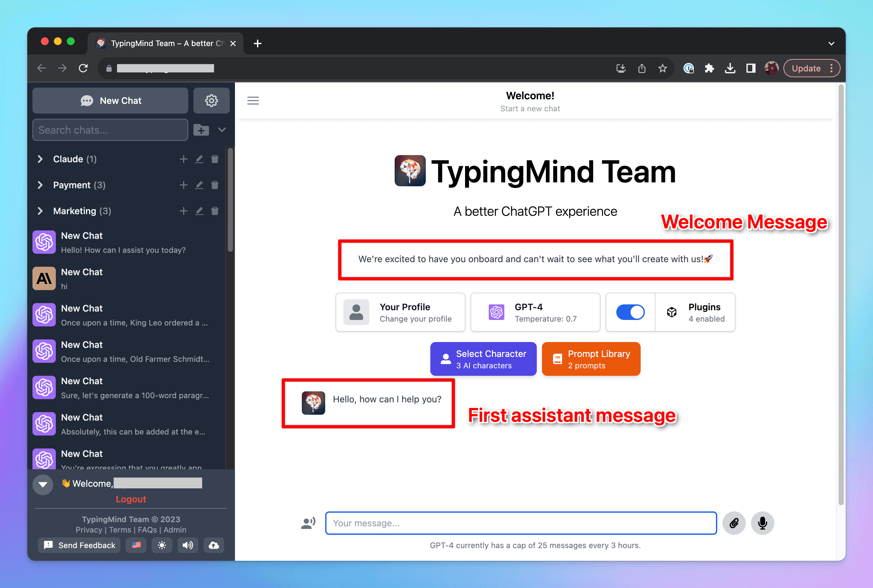Screen dimensions: 873x588
Task: Open settings via the gear icon
Action: (x=211, y=101)
